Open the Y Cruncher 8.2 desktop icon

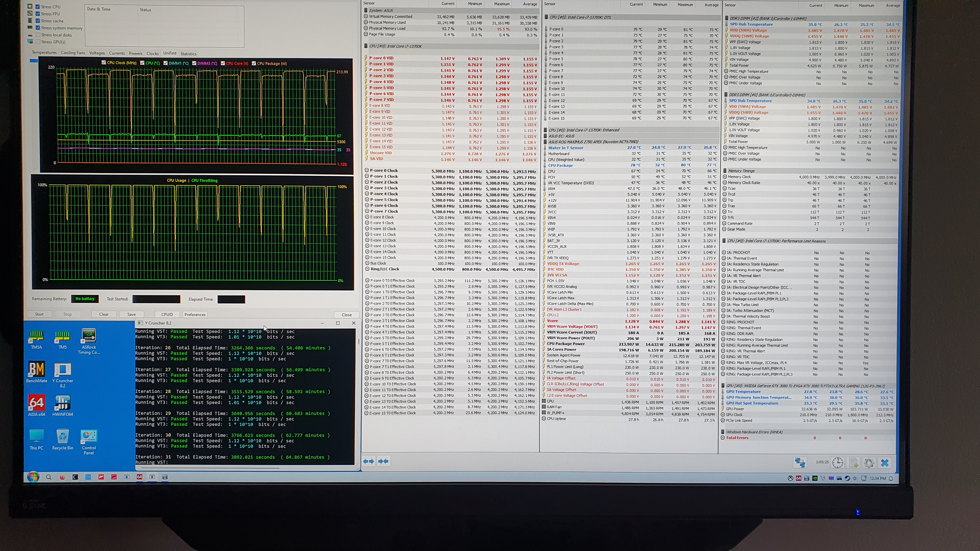pyautogui.click(x=63, y=375)
